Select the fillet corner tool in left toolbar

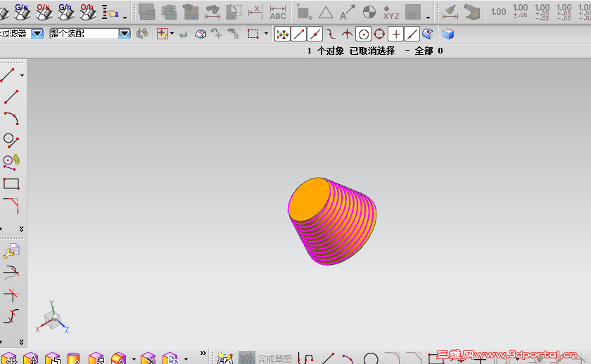click(x=11, y=205)
